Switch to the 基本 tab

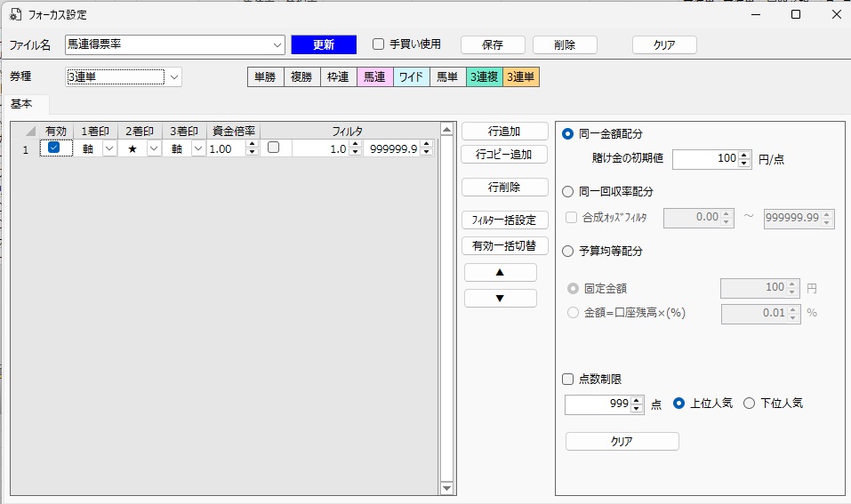(23, 104)
